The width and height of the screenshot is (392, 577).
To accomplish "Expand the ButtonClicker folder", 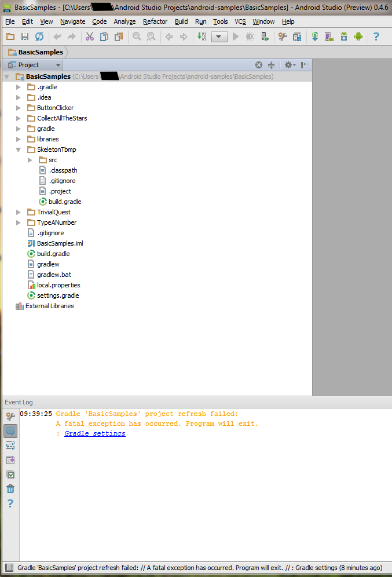I will pos(19,108).
